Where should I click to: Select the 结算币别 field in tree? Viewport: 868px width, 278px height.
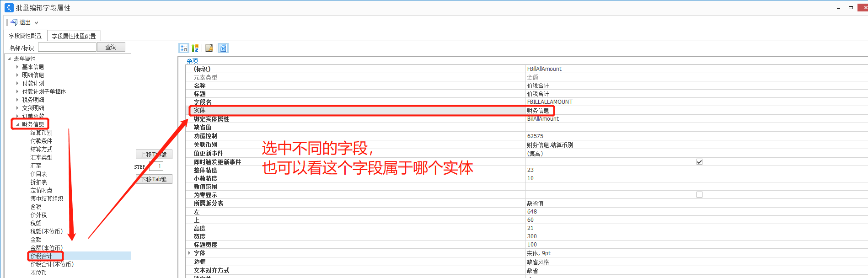click(x=41, y=133)
